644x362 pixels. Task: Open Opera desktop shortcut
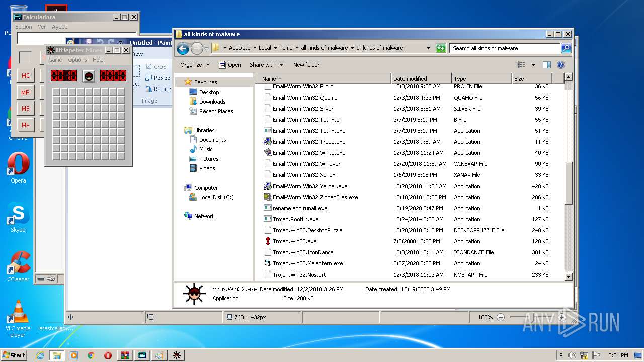pyautogui.click(x=18, y=168)
